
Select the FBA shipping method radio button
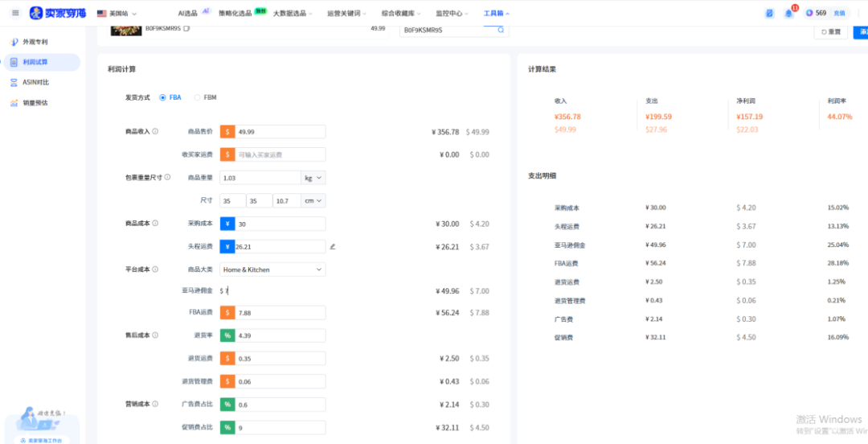163,97
